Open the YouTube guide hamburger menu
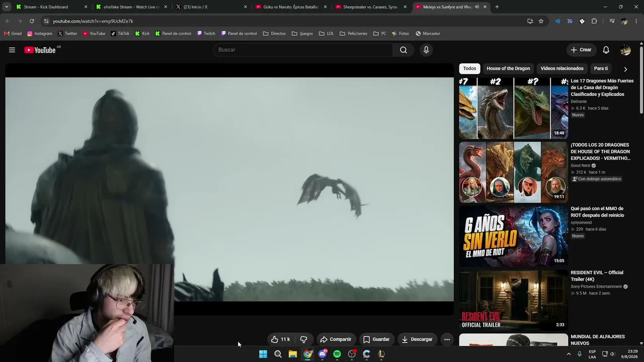 coord(12,50)
